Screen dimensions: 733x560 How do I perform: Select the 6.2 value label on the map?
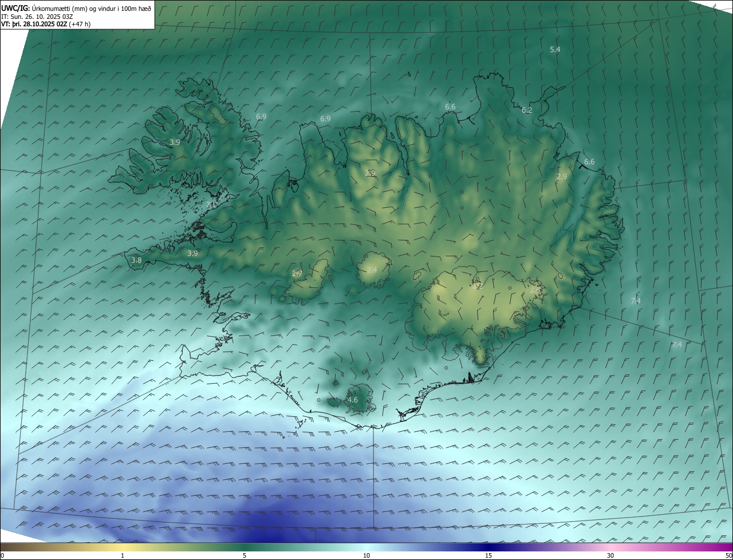pyautogui.click(x=527, y=111)
